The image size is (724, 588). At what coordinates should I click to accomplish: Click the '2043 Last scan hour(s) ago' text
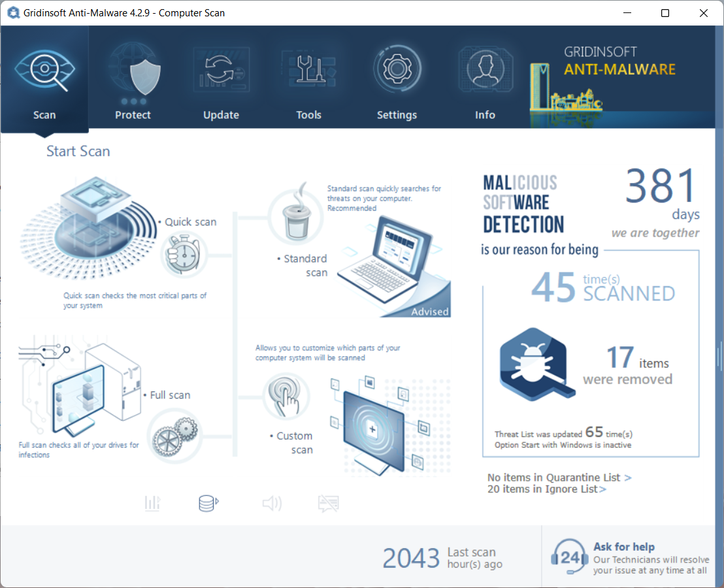[x=442, y=558]
